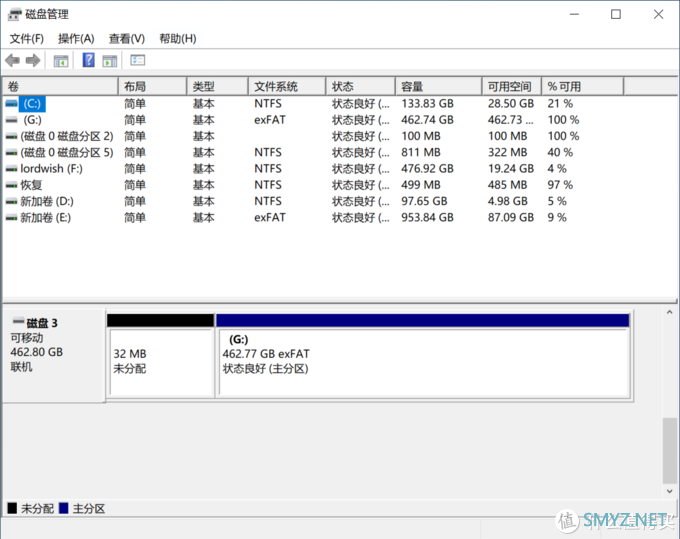
Task: Click the 953.84 GB capacity cell
Action: pyautogui.click(x=427, y=218)
